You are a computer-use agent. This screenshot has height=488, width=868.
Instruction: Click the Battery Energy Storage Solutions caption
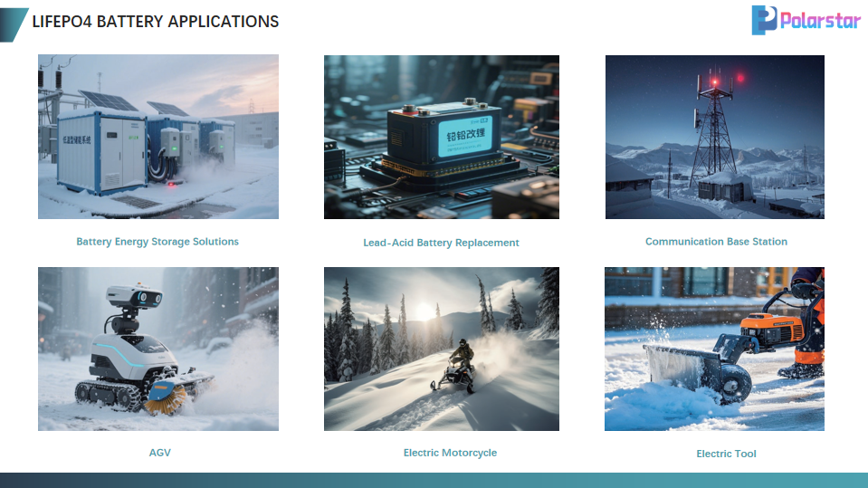tap(157, 242)
